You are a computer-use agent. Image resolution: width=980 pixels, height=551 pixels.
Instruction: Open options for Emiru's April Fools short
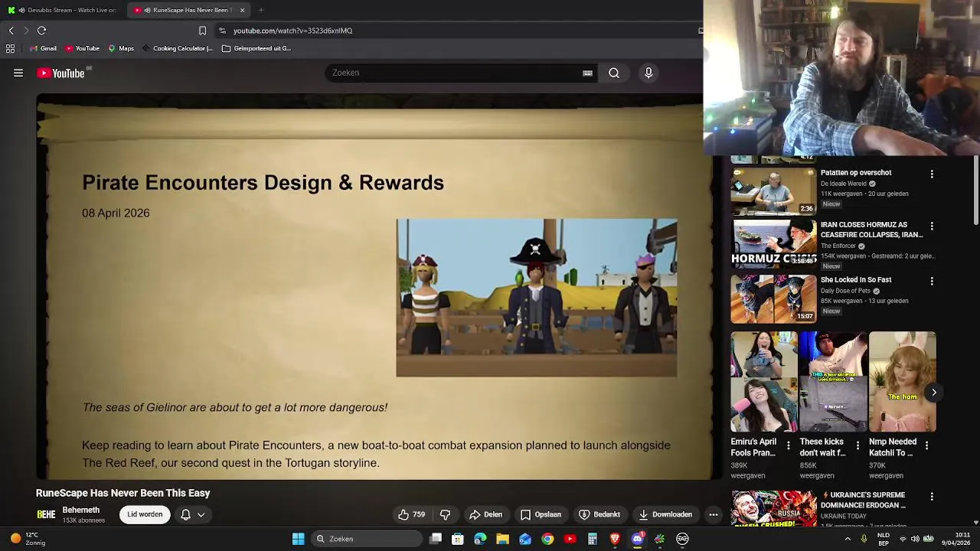coord(789,445)
